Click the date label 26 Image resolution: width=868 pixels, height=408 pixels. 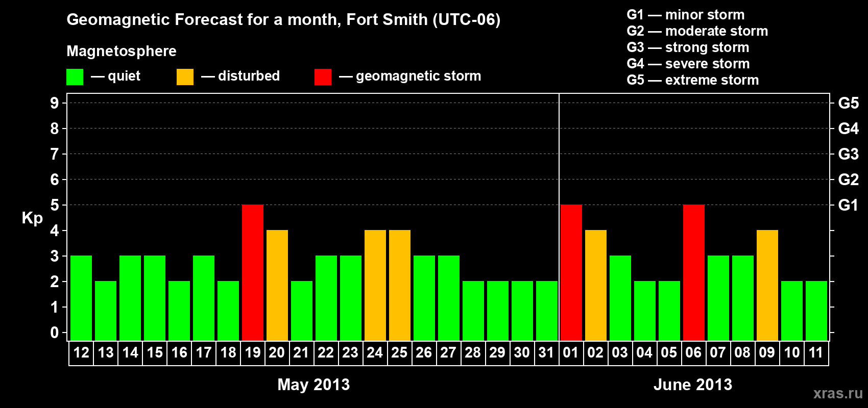tap(424, 353)
